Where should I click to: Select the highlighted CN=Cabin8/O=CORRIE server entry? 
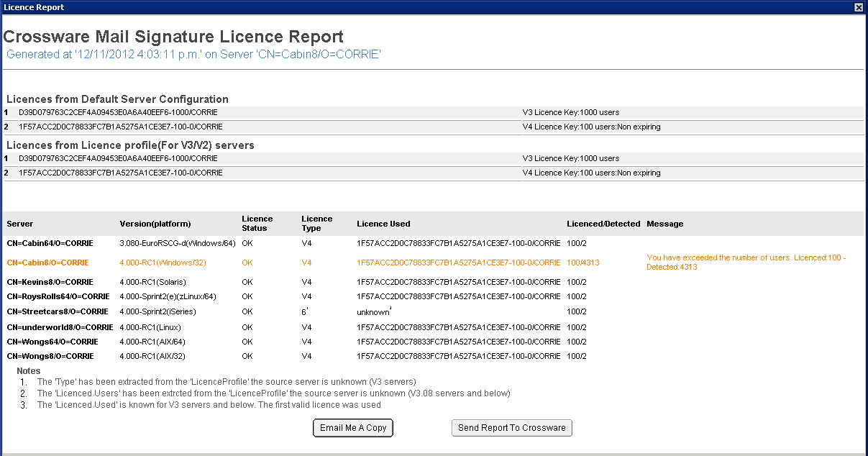pyautogui.click(x=48, y=263)
